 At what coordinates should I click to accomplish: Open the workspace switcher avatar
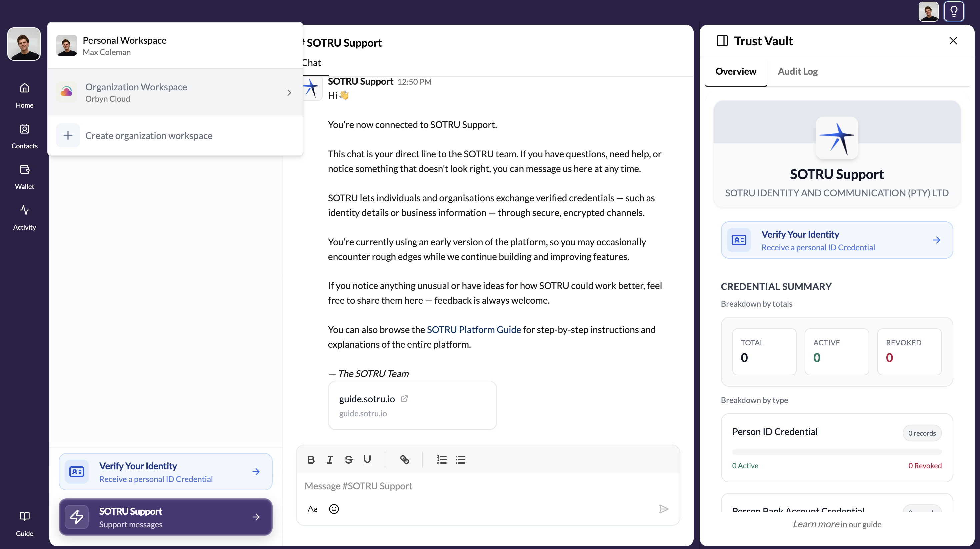coord(24,44)
